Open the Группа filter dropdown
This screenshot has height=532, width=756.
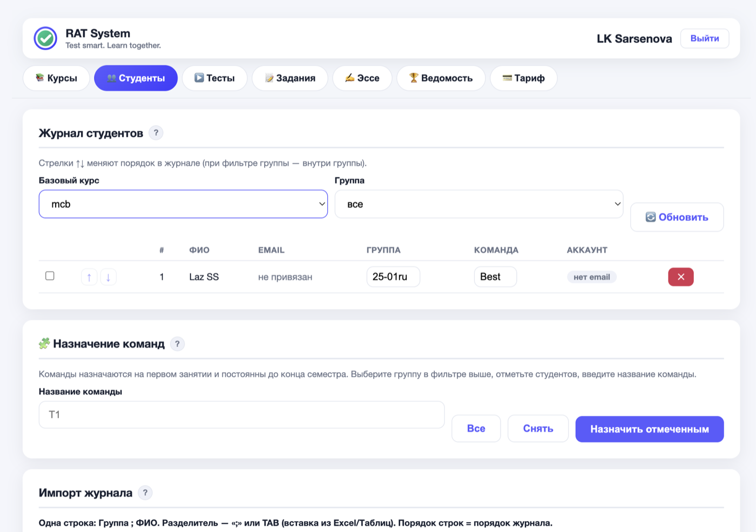click(479, 204)
